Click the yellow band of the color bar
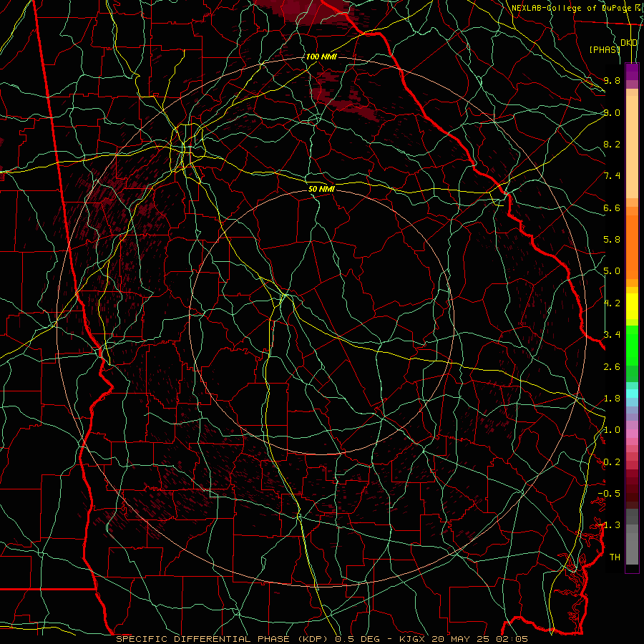 (x=632, y=306)
